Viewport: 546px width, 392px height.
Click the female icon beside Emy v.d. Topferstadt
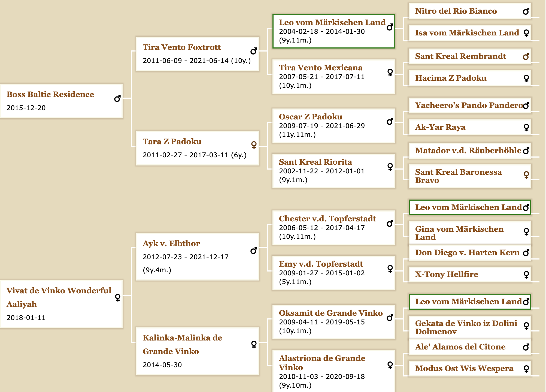coord(390,269)
